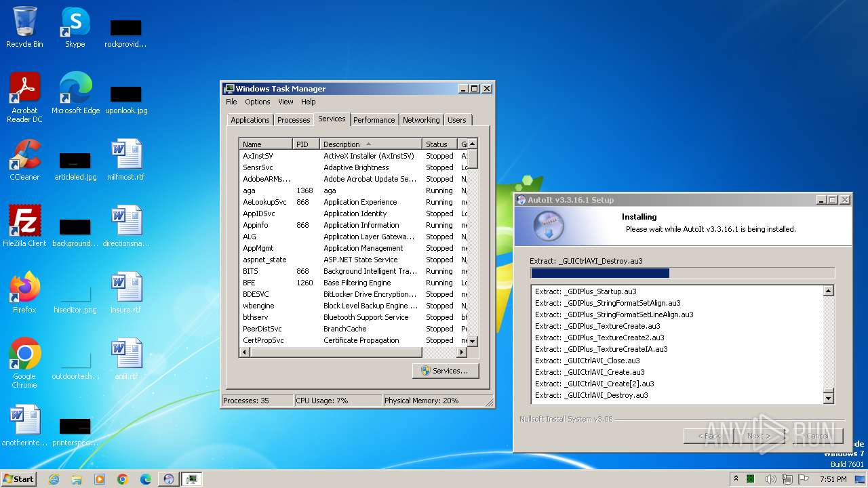Image resolution: width=868 pixels, height=488 pixels.
Task: Switch to Networking tab
Action: tap(421, 120)
